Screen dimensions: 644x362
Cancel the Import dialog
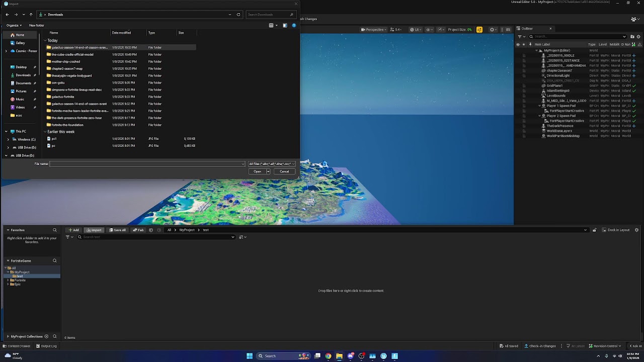tap(284, 171)
